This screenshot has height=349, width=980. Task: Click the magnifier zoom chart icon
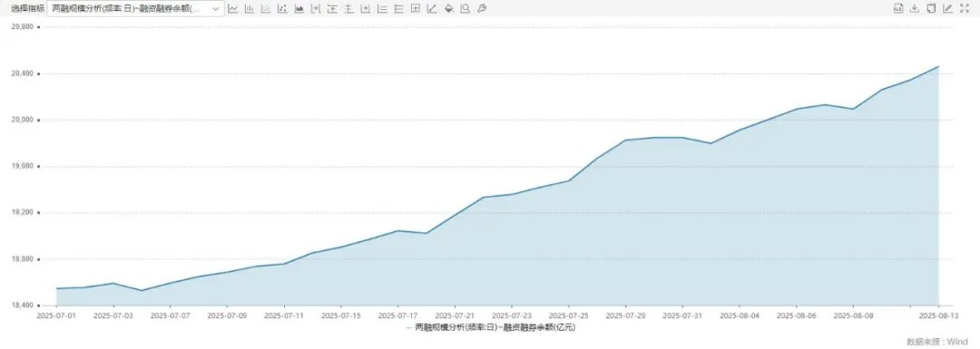point(465,9)
